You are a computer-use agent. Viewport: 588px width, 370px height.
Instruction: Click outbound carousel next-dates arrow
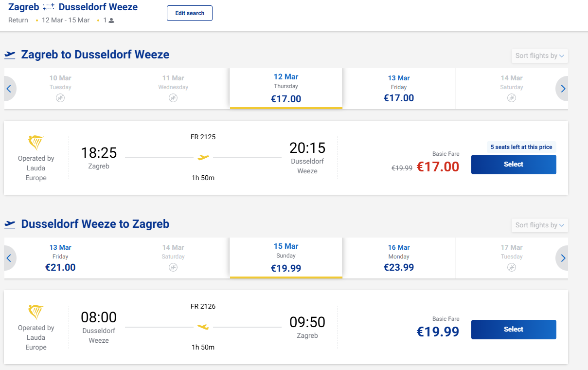563,89
